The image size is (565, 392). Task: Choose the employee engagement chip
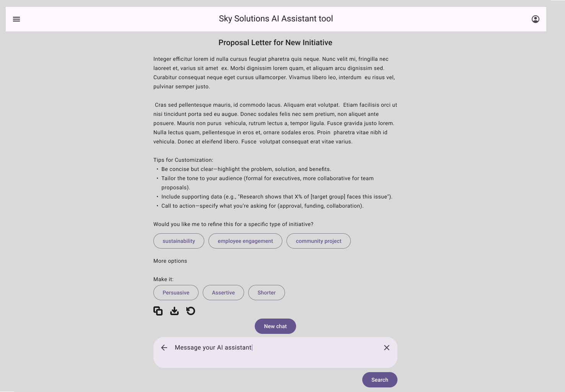pos(245,241)
